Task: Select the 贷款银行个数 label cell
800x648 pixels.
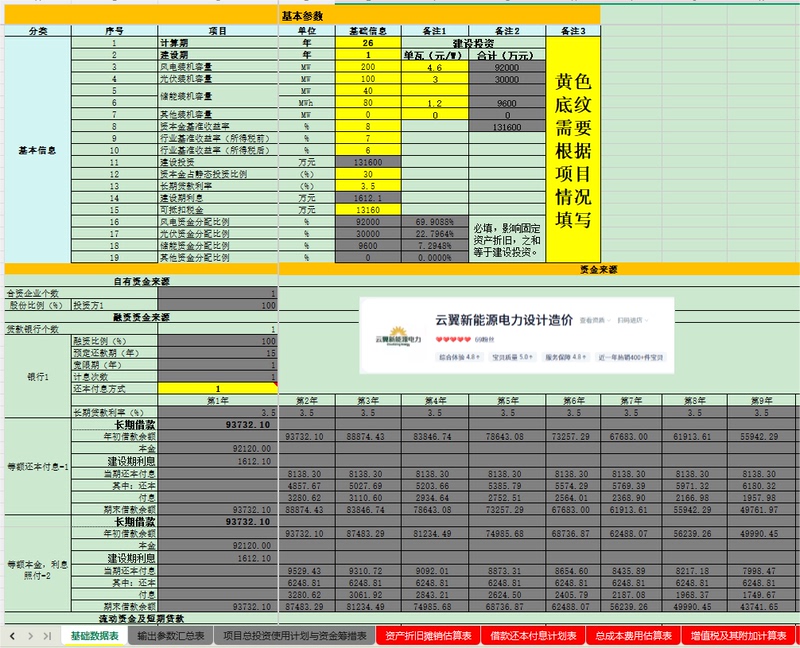Action: [x=81, y=329]
